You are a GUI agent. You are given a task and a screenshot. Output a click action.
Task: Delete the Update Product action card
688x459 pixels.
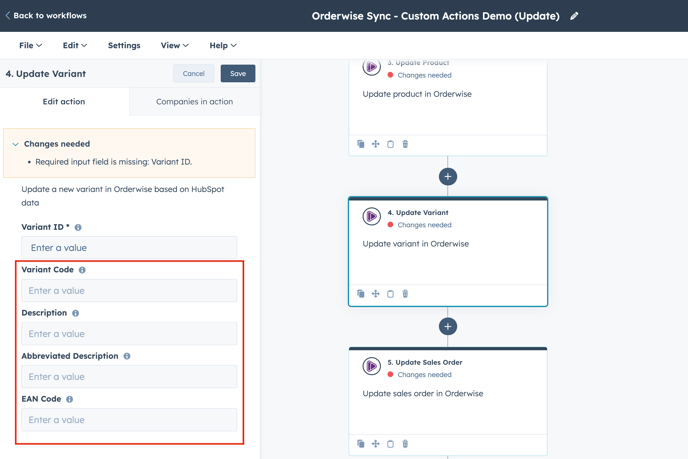[405, 144]
